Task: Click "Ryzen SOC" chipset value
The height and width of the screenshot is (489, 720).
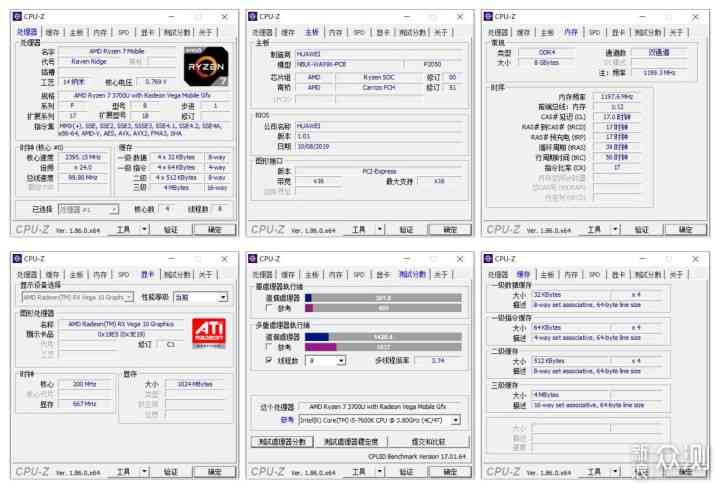Action: 379,77
